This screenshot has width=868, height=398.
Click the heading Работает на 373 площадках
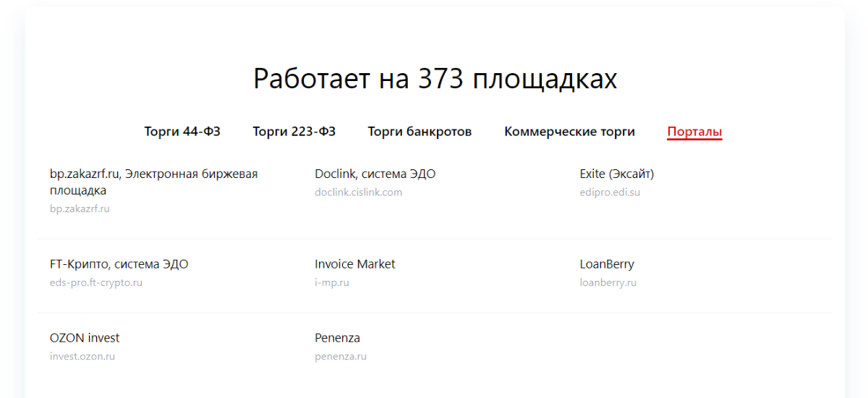click(x=435, y=79)
